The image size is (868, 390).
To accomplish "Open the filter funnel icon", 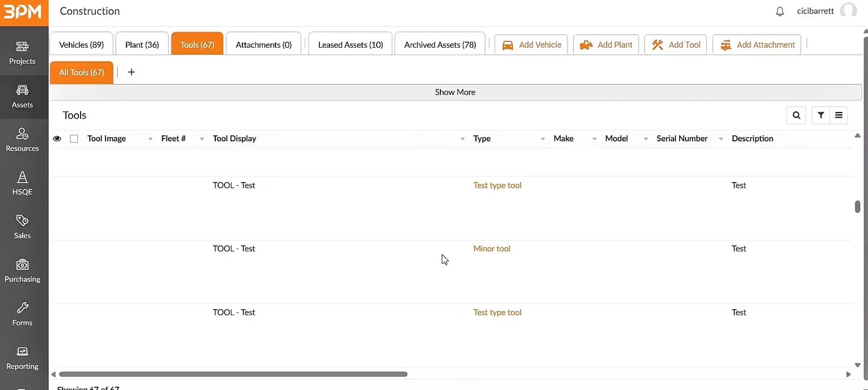I will [x=821, y=115].
